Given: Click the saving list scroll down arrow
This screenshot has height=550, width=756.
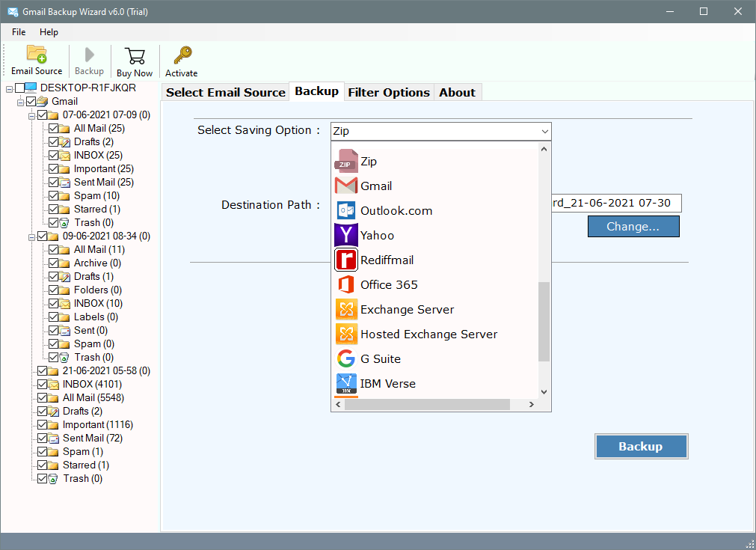Looking at the screenshot, I should pyautogui.click(x=544, y=392).
